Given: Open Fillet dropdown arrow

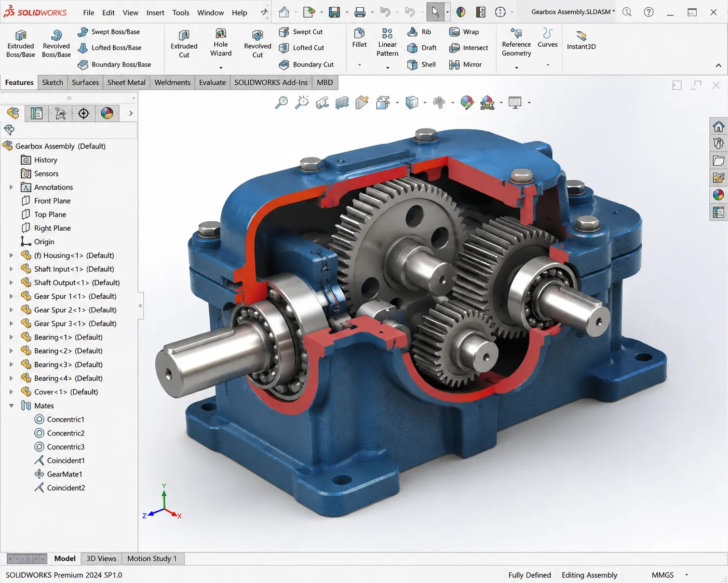Looking at the screenshot, I should click(x=359, y=65).
